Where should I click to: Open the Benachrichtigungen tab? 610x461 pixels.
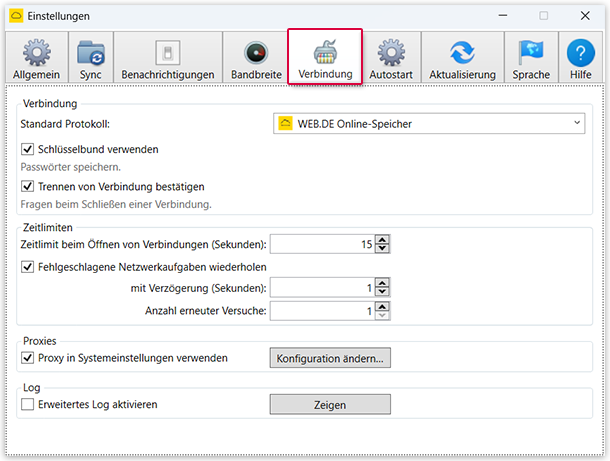(168, 58)
